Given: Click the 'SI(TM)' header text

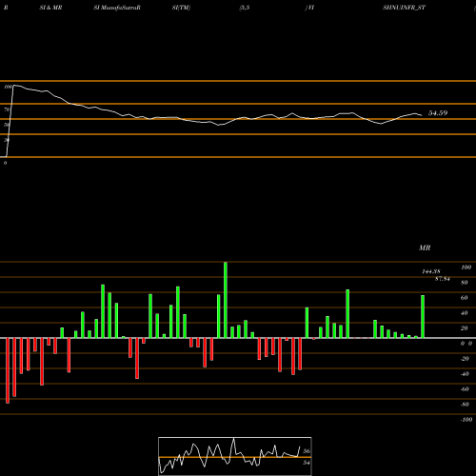Looking at the screenshot, I should (181, 8).
